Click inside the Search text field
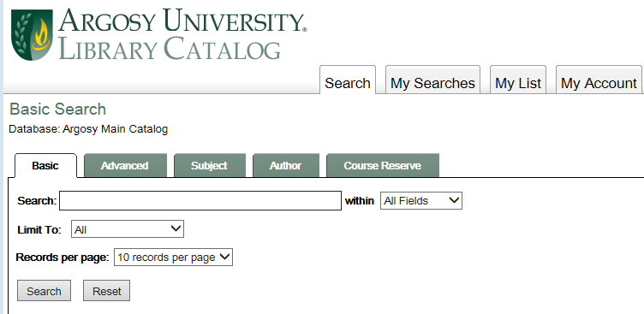644x314 pixels. click(x=200, y=201)
